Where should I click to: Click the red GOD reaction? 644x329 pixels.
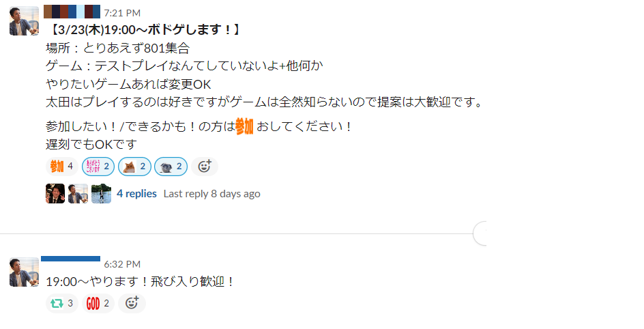click(x=98, y=303)
